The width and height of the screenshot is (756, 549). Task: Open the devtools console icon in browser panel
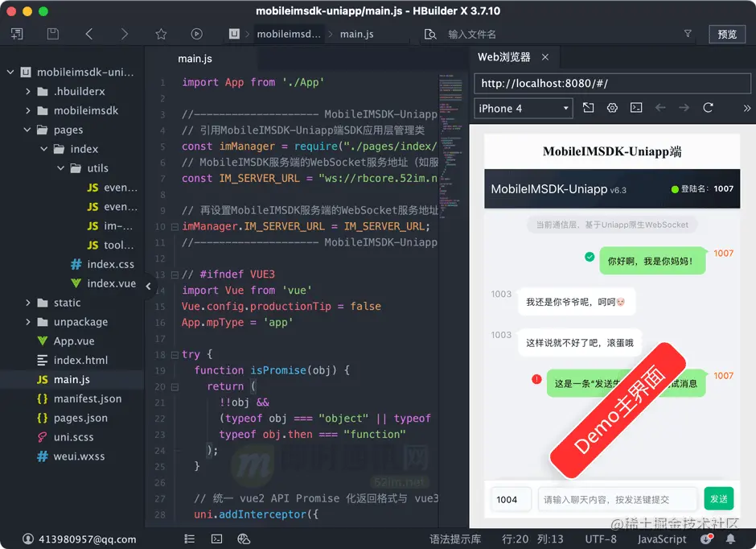pyautogui.click(x=636, y=108)
